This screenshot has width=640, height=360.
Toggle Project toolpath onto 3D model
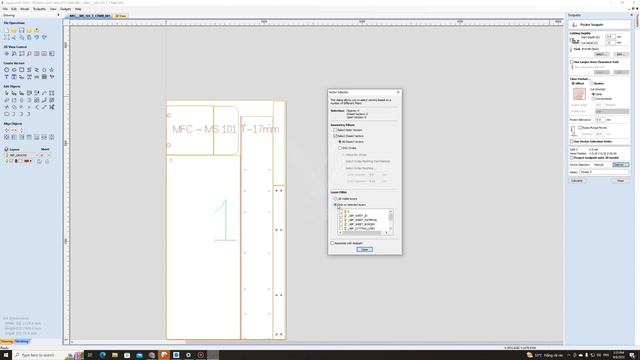click(572, 158)
